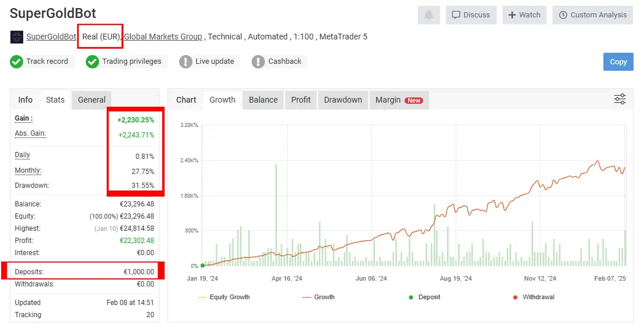
Task: Click the Live update warning icon
Action: pyautogui.click(x=185, y=61)
